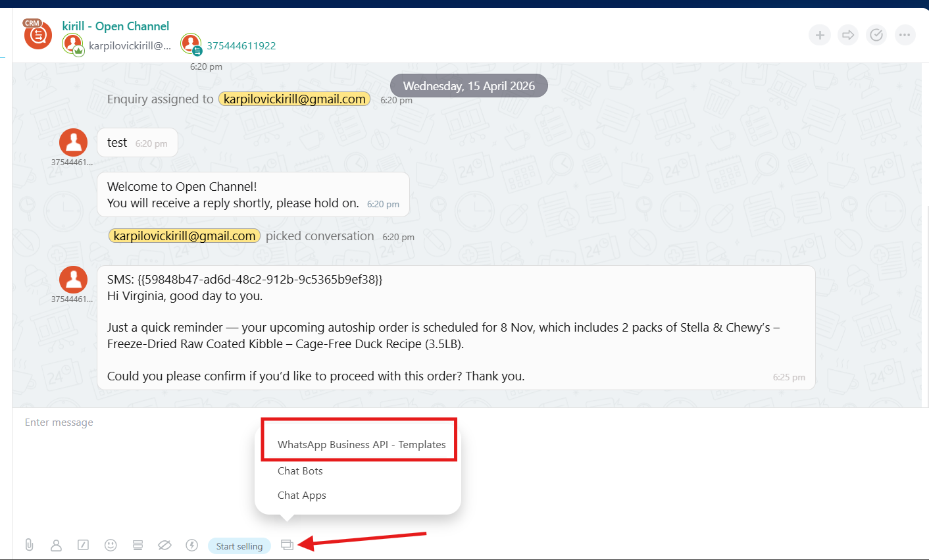Image resolution: width=929 pixels, height=560 pixels.
Task: Click the Start selling button
Action: 239,546
